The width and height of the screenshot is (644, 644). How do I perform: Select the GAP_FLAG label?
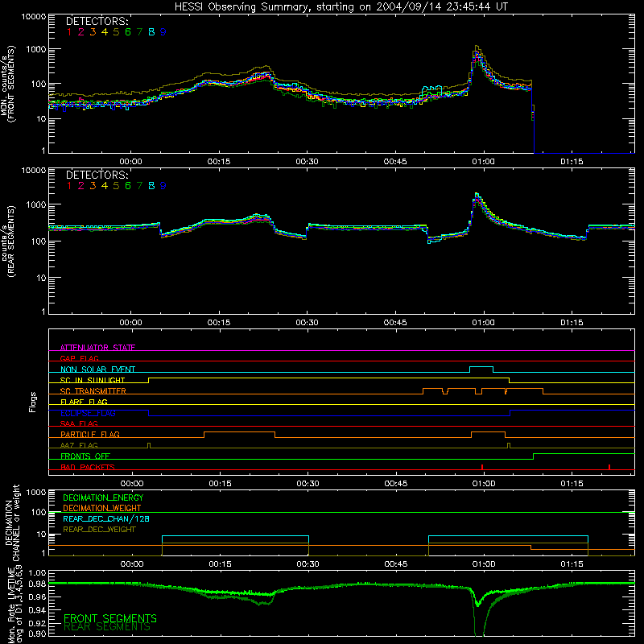tap(79, 358)
